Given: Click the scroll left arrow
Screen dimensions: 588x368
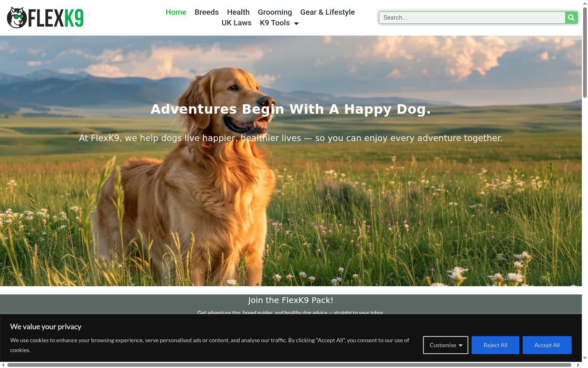Looking at the screenshot, I should click(3, 365).
